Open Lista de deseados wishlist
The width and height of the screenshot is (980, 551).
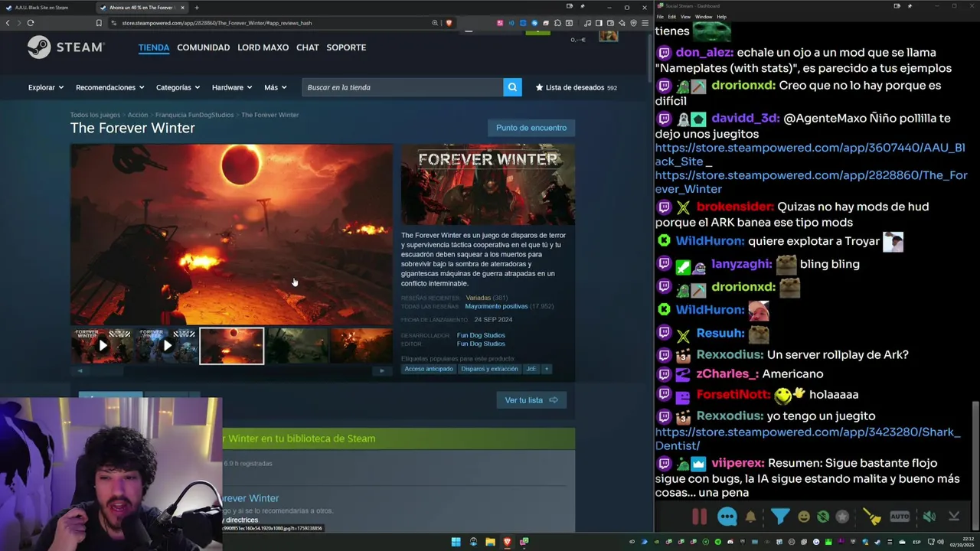tap(576, 87)
